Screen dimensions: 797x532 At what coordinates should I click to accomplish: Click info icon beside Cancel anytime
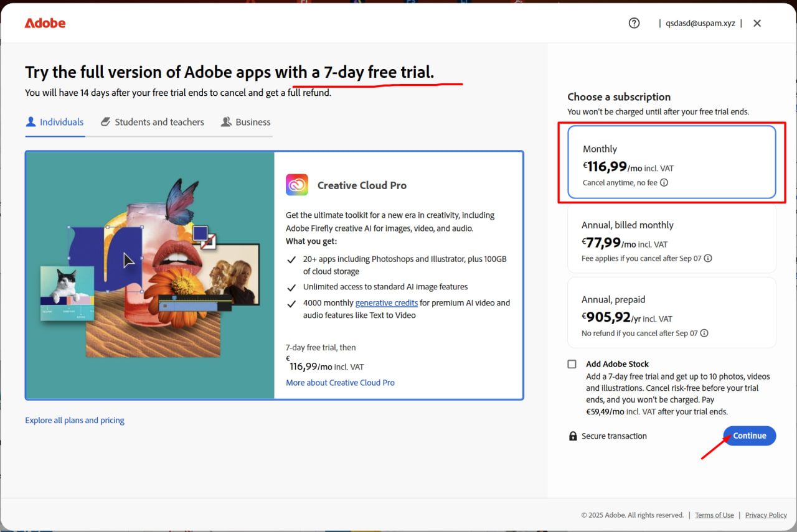tap(664, 183)
